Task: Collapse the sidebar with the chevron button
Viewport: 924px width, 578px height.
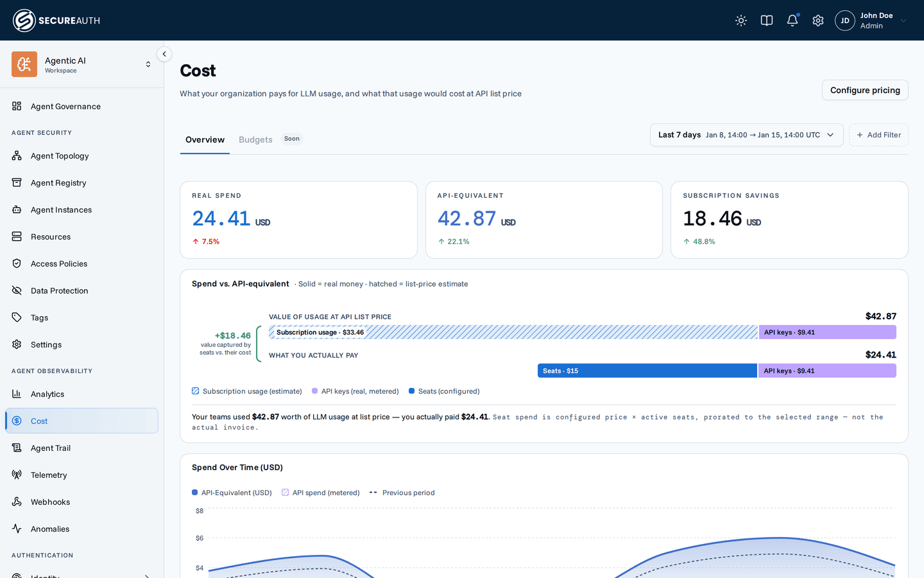Action: coord(164,54)
